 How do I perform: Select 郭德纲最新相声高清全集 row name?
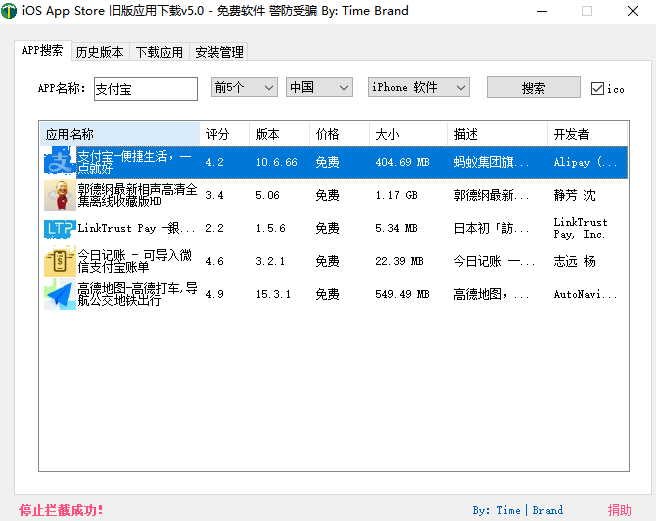click(x=137, y=195)
